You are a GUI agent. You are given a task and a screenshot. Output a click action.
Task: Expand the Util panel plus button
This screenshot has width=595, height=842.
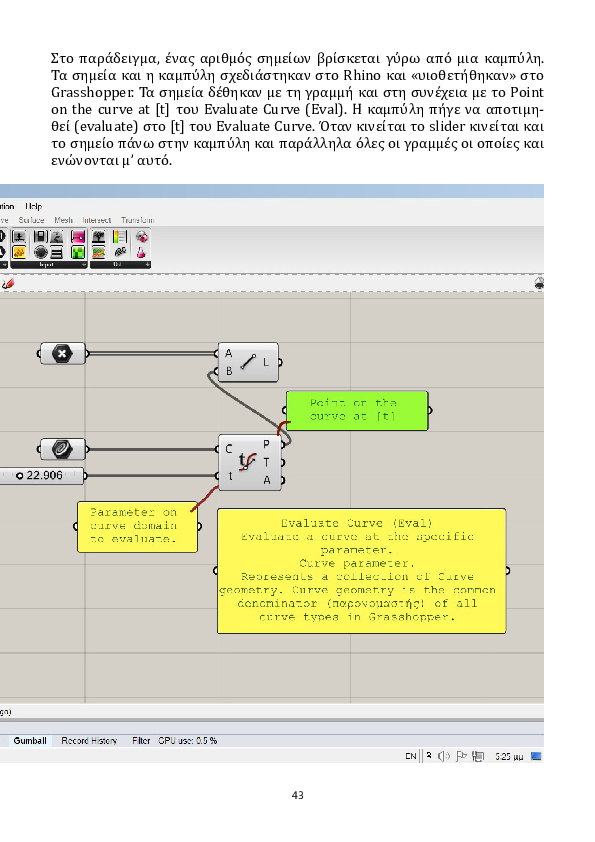(x=147, y=265)
